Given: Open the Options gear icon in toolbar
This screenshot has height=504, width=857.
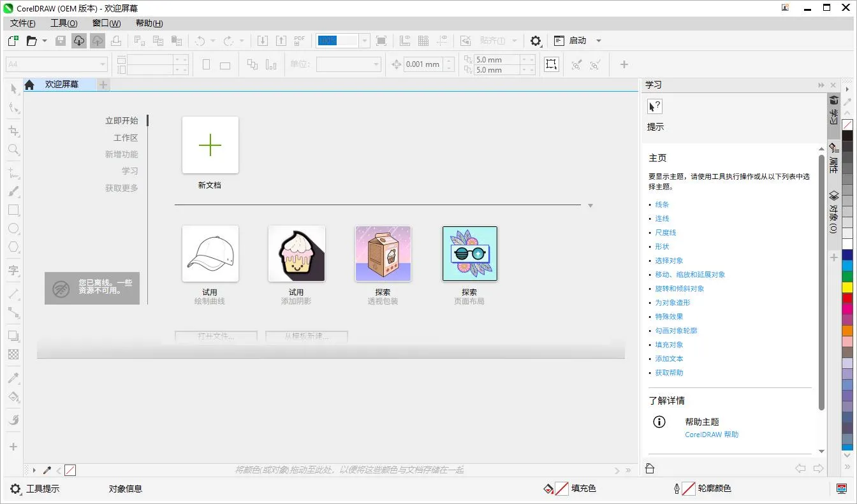Looking at the screenshot, I should [x=536, y=41].
